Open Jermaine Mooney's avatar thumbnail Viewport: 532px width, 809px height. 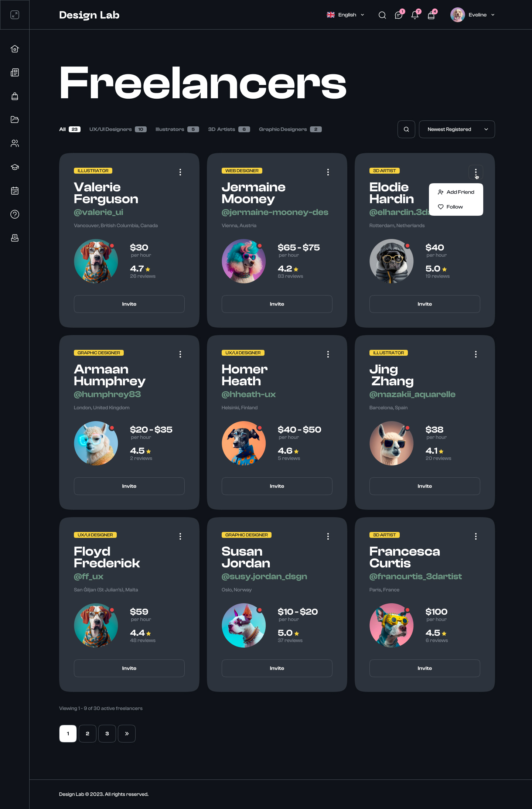point(244,261)
